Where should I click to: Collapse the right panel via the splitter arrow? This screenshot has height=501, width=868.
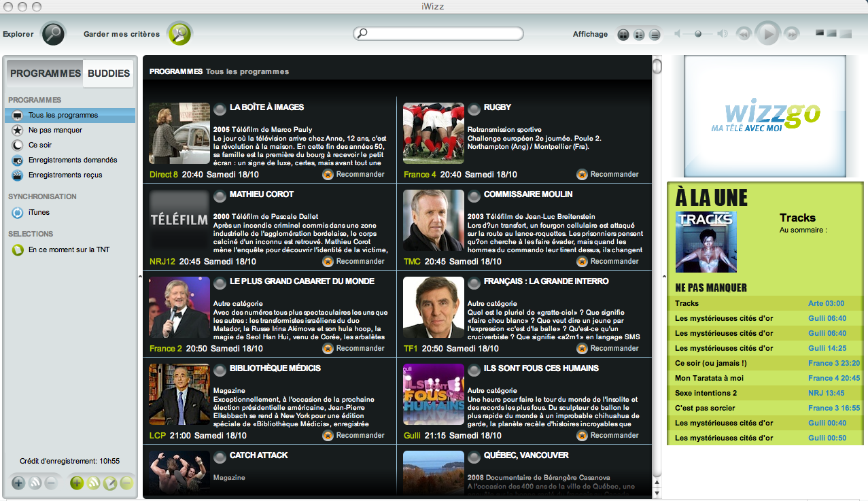664,276
